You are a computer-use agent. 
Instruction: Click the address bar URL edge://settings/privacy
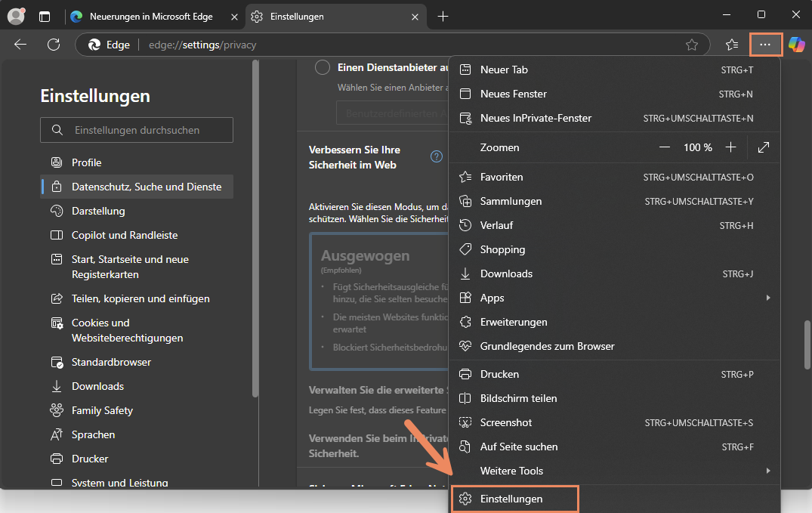point(202,45)
